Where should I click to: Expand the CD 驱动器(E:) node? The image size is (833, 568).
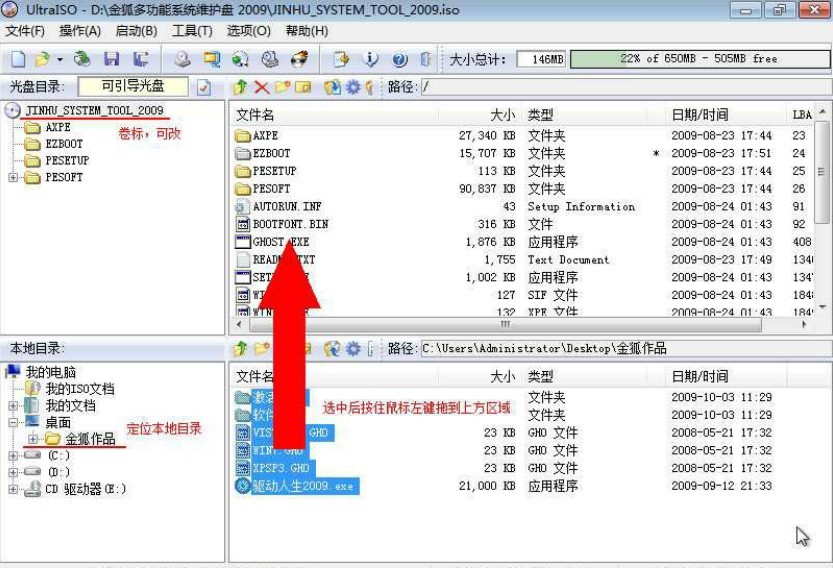click(x=13, y=489)
